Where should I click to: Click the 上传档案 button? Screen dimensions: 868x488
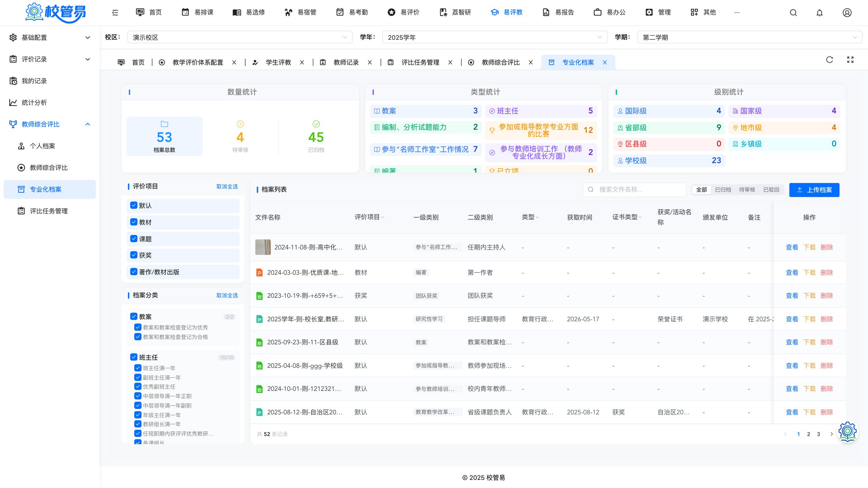814,190
